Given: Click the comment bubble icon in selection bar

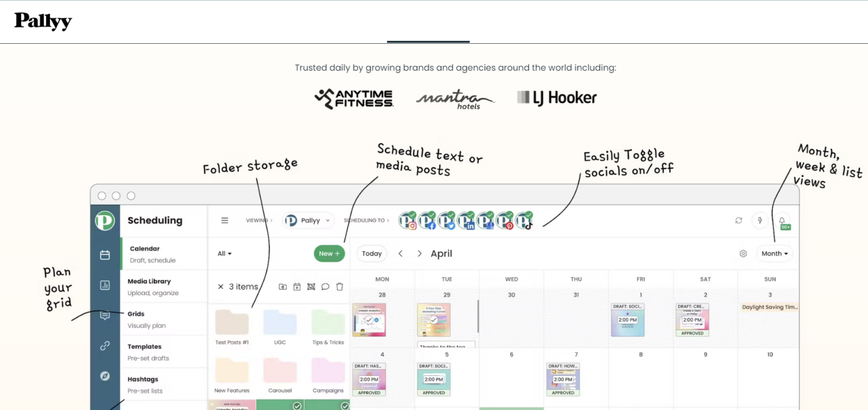Looking at the screenshot, I should click(326, 287).
